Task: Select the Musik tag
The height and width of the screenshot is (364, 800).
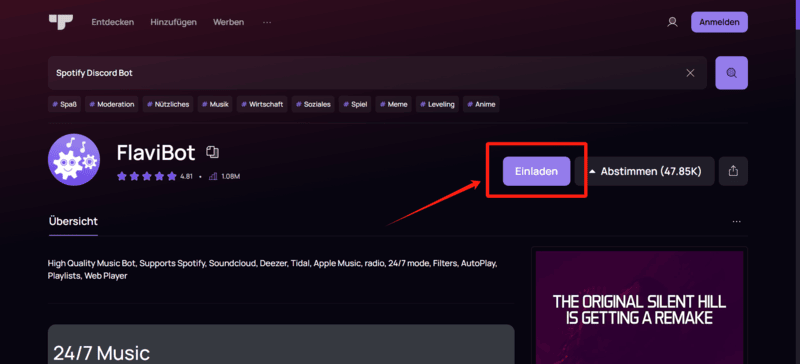Action: (x=215, y=104)
